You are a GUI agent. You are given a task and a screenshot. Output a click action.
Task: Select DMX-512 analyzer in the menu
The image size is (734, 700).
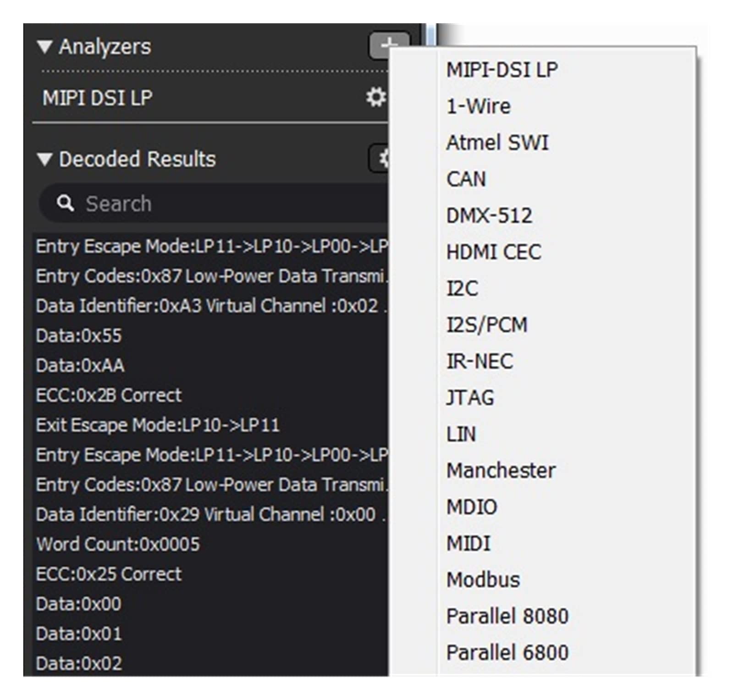[x=489, y=215]
